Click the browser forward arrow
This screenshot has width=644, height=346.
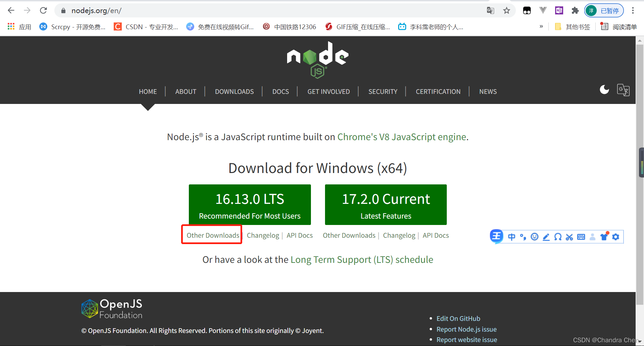click(x=27, y=11)
